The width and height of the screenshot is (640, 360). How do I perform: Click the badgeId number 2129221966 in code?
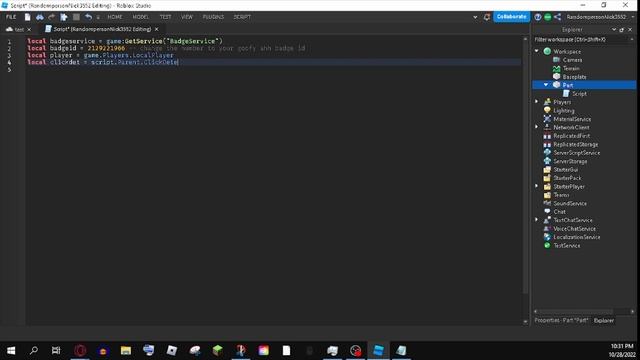pos(106,48)
